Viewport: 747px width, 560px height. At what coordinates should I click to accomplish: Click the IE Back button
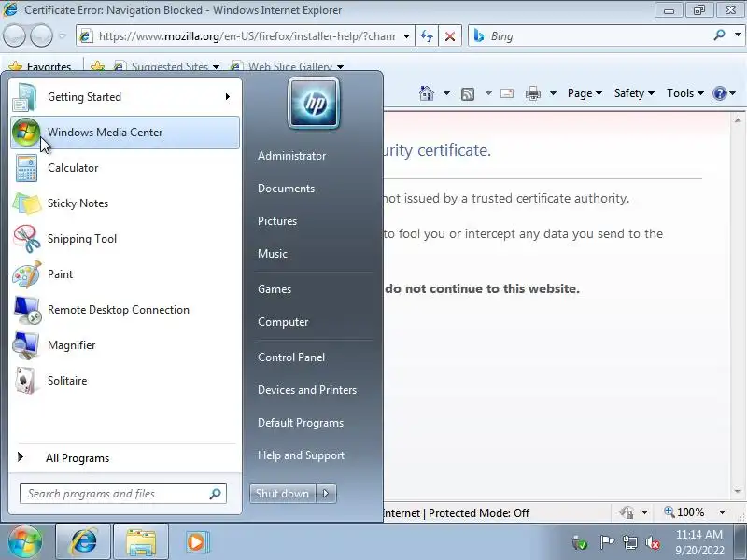[x=14, y=35]
